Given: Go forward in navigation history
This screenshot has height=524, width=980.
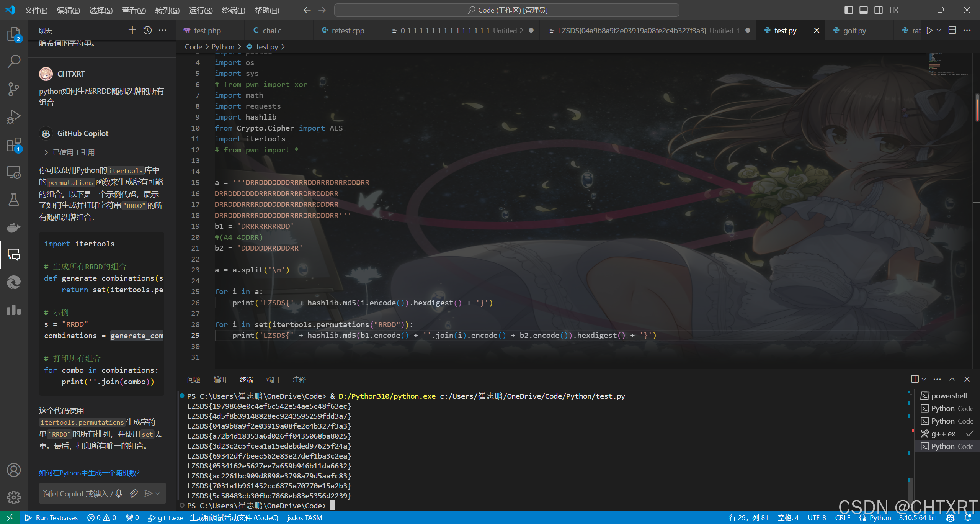Looking at the screenshot, I should [322, 10].
